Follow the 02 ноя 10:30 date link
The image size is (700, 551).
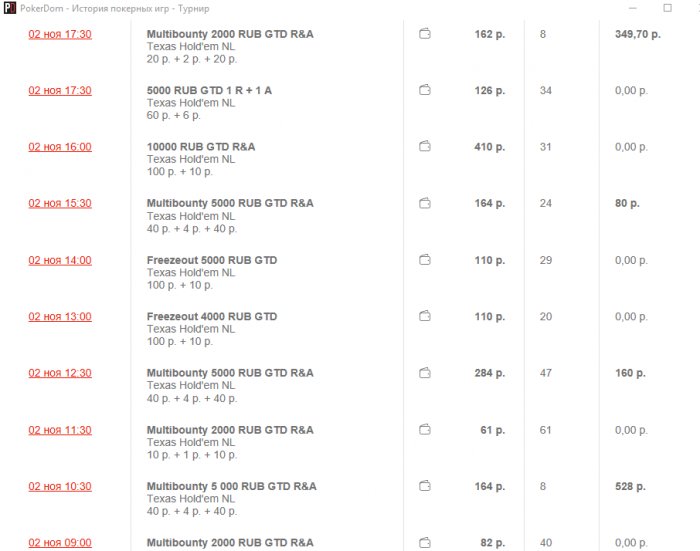[60, 487]
